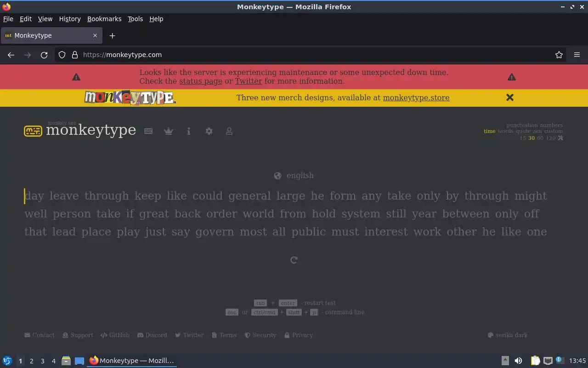The image size is (588, 368).
Task: Switch to workspace 3 in taskbar
Action: tap(42, 361)
